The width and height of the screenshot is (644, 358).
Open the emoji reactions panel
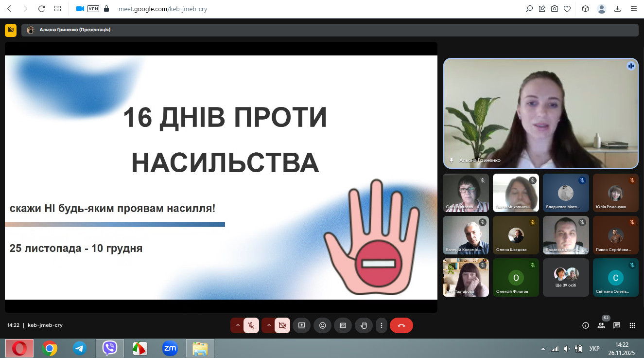tap(322, 325)
